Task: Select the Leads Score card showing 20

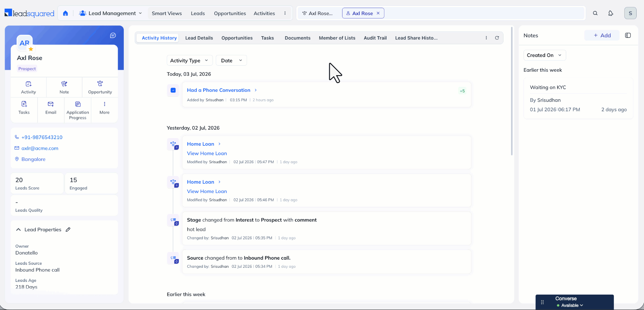Action: [x=37, y=183]
